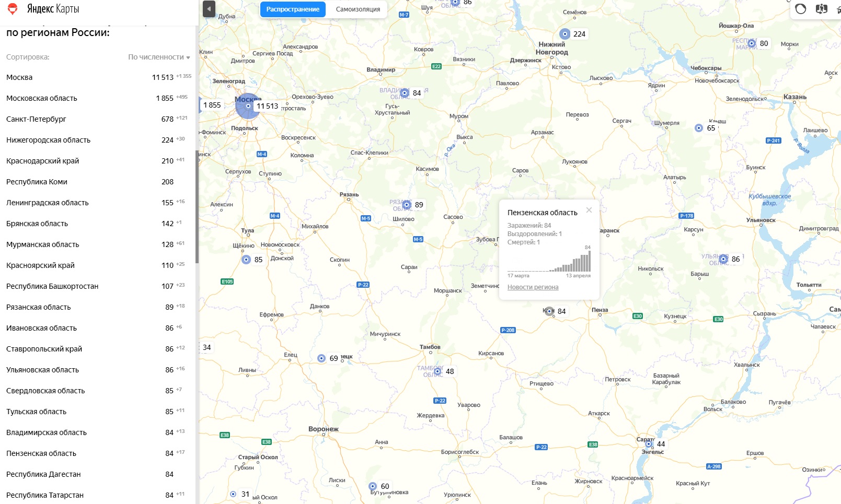
Task: Click the 1 855 Moscow region map label
Action: coord(212,105)
